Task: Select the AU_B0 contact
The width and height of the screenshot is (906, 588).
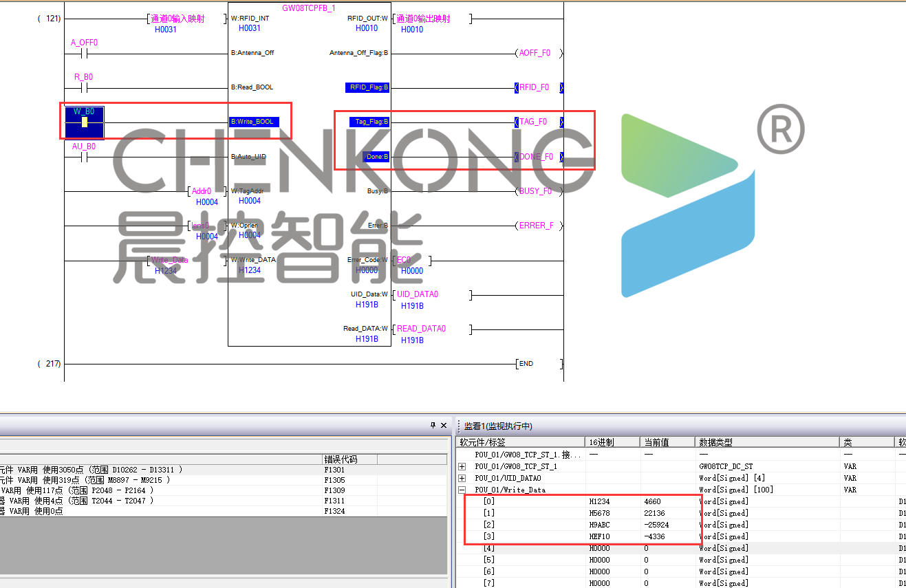Action: coord(84,157)
